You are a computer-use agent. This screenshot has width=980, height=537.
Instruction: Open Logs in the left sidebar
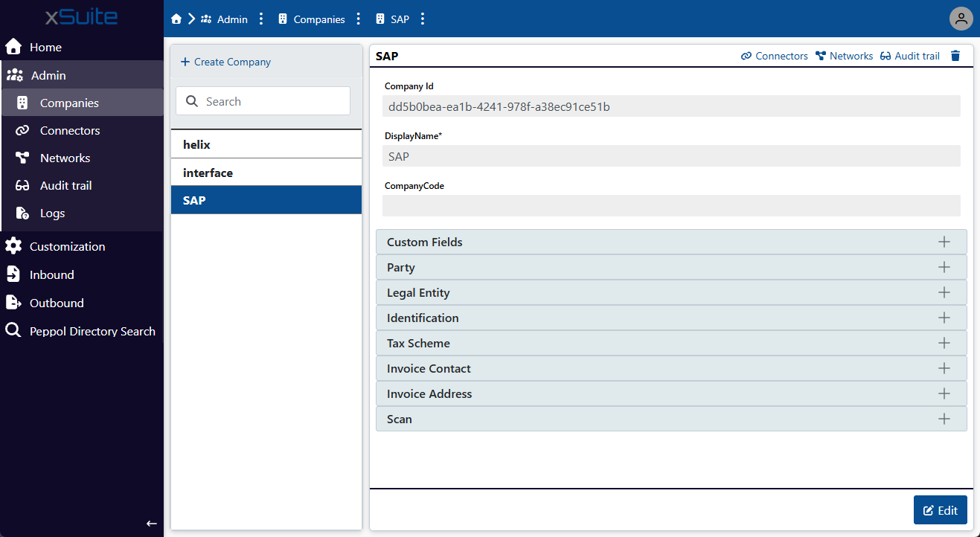pos(52,213)
